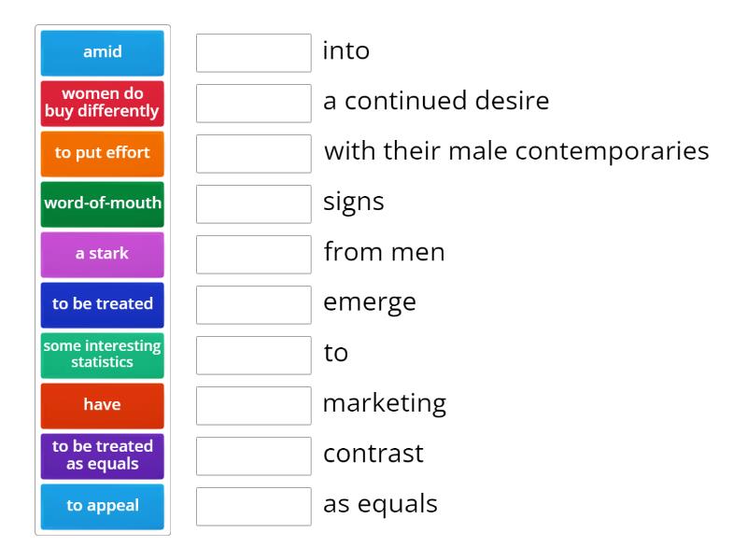
Task: Pick the 'to be treated as equals' tile
Action: click(x=103, y=455)
